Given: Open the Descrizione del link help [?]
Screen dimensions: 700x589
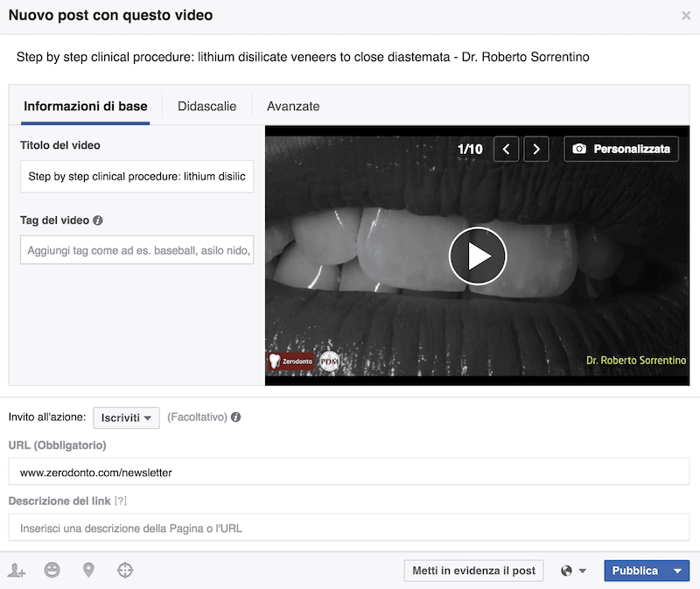Looking at the screenshot, I should (121, 501).
